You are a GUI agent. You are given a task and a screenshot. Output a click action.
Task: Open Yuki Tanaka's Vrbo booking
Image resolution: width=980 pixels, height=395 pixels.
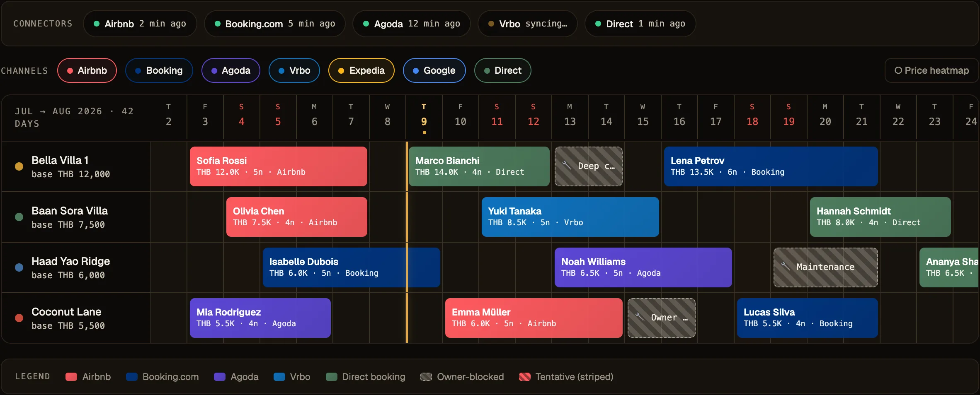click(570, 217)
